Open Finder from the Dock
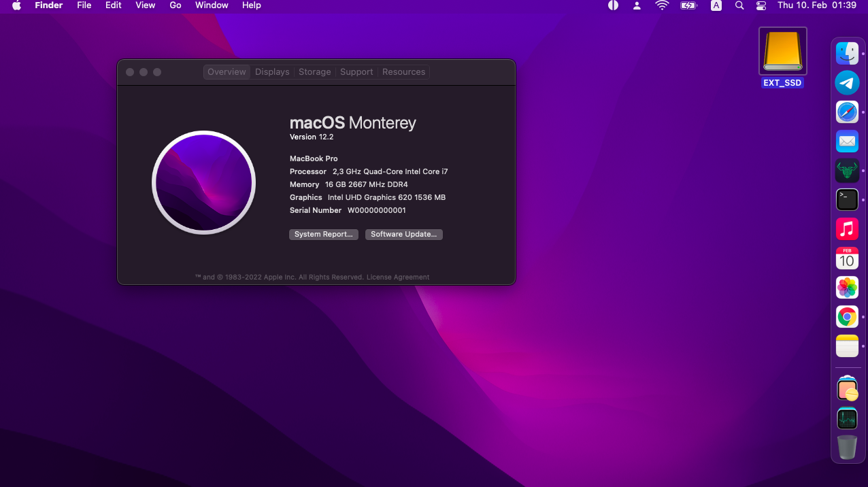This screenshot has height=487, width=868. [x=847, y=54]
